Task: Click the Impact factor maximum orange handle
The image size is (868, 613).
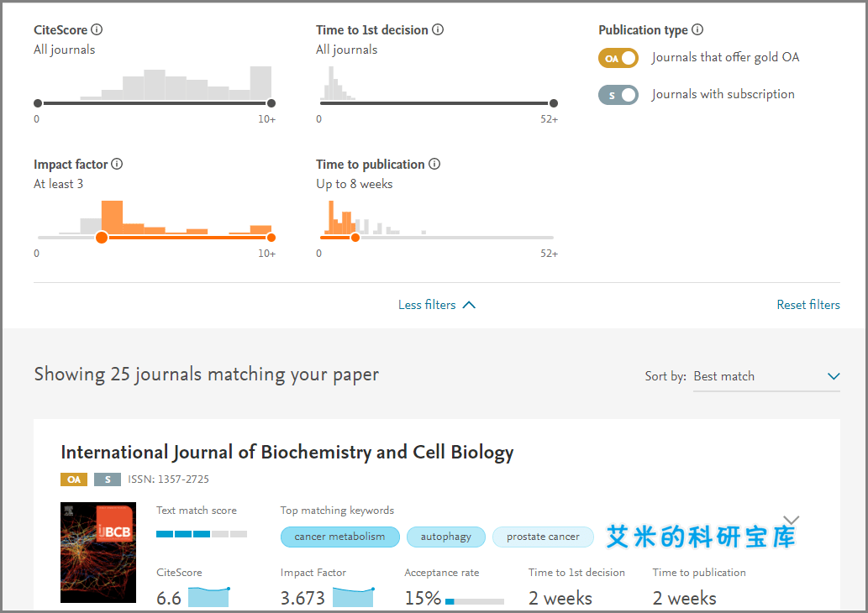Action: point(271,238)
